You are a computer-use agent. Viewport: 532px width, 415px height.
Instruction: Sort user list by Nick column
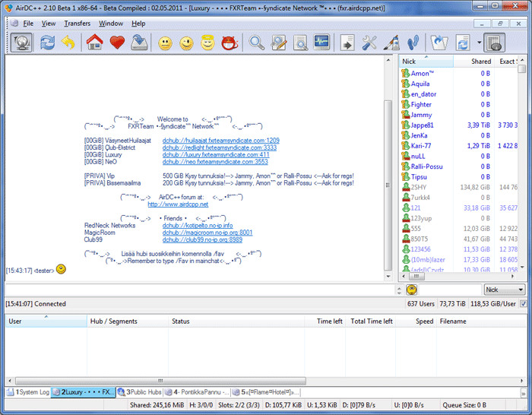click(426, 62)
